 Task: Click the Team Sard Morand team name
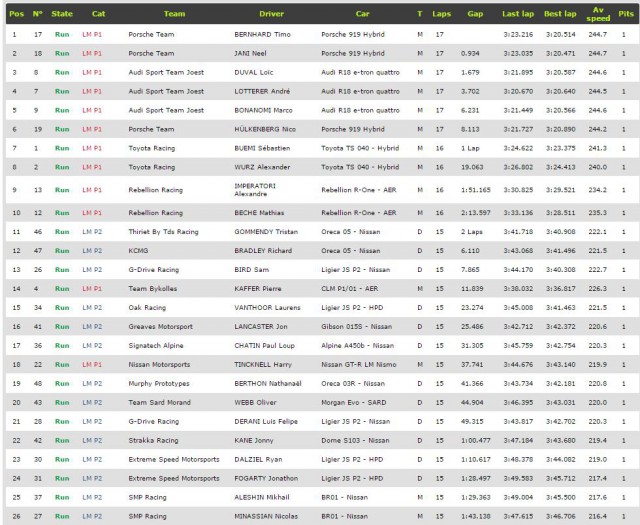(x=159, y=403)
